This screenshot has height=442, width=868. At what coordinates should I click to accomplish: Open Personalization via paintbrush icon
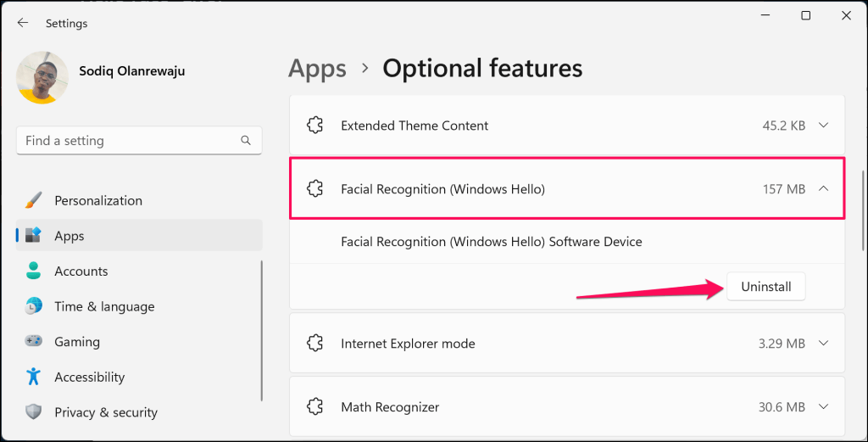34,200
